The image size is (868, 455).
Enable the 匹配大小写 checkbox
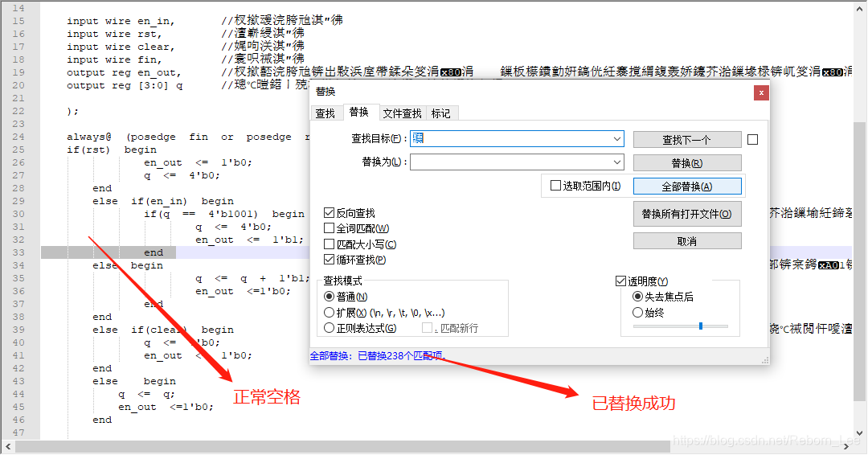click(329, 244)
